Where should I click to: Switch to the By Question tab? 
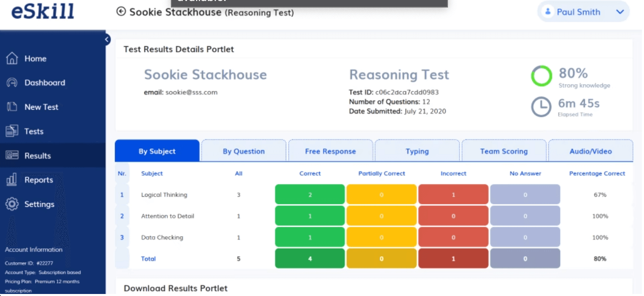click(x=244, y=151)
